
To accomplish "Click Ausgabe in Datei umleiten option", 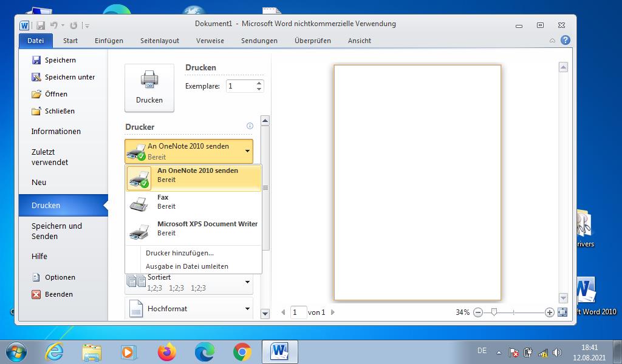I will 187,266.
